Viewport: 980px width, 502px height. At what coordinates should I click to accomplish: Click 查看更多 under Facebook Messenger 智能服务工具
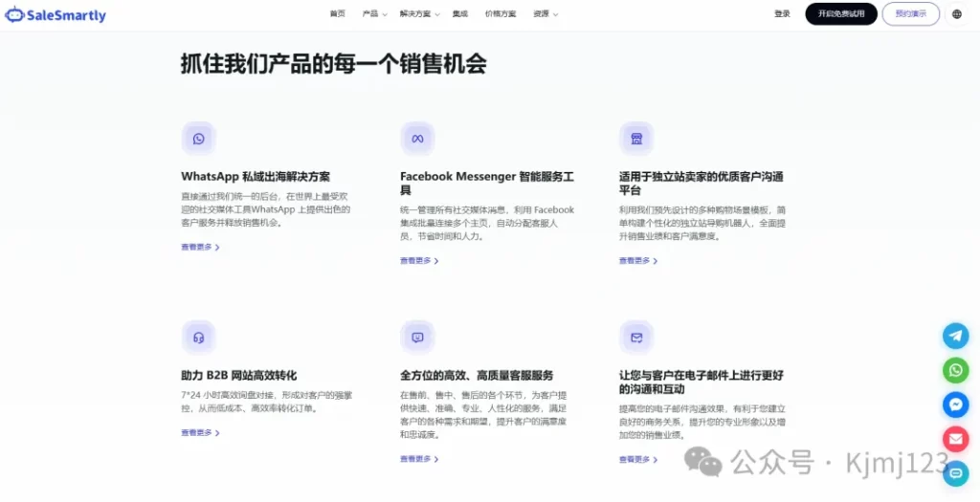[419, 261]
